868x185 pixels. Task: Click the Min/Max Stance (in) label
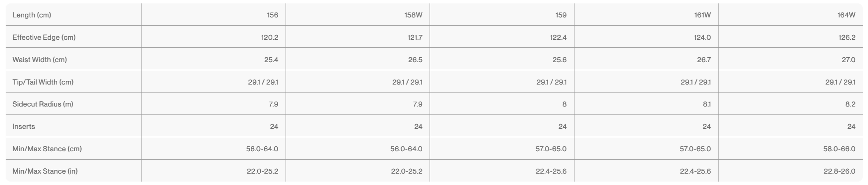pos(45,171)
